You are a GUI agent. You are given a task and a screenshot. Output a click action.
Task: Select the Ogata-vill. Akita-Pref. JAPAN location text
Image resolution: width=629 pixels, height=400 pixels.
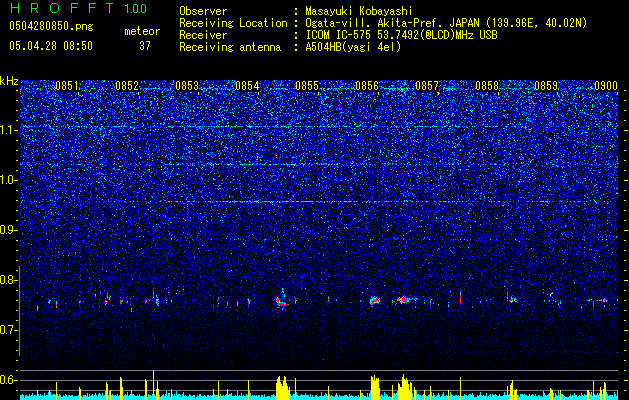(x=446, y=23)
